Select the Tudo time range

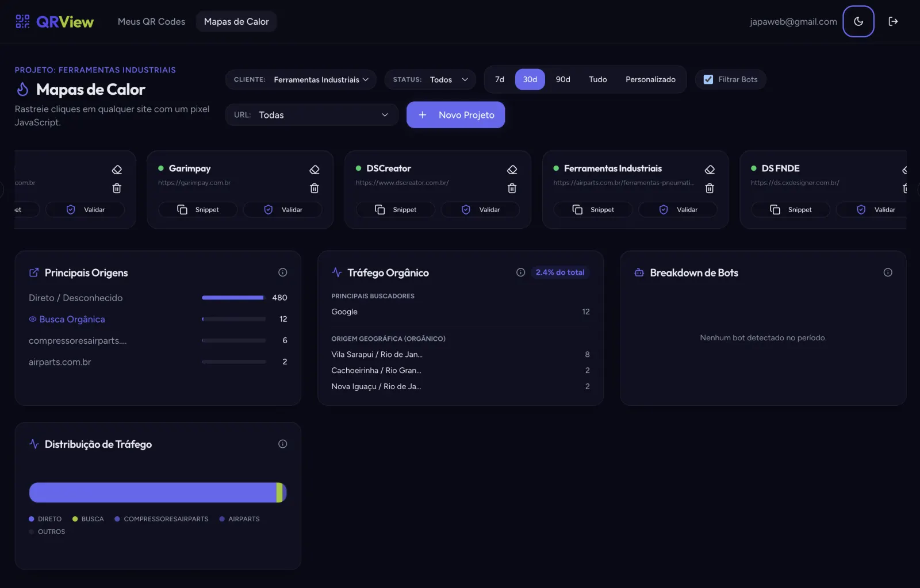[598, 79]
